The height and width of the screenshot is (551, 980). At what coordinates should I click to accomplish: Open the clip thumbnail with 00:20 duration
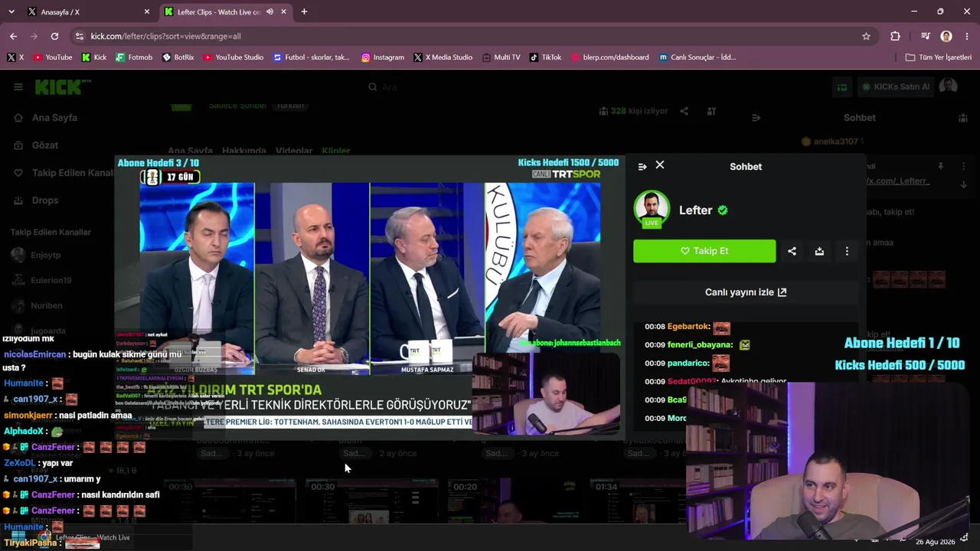(x=514, y=501)
